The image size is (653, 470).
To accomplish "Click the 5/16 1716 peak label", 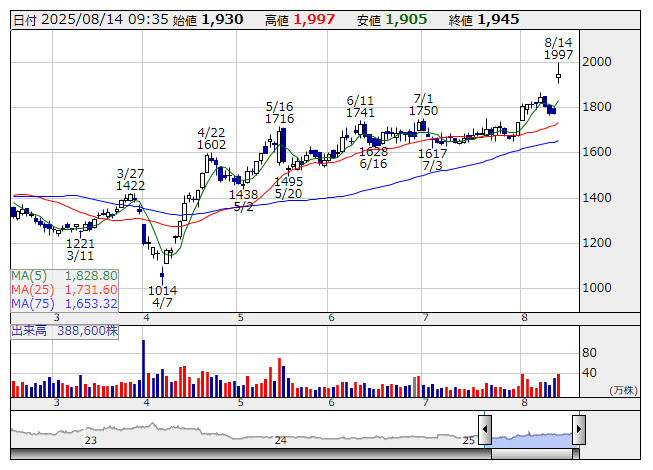I will (279, 112).
